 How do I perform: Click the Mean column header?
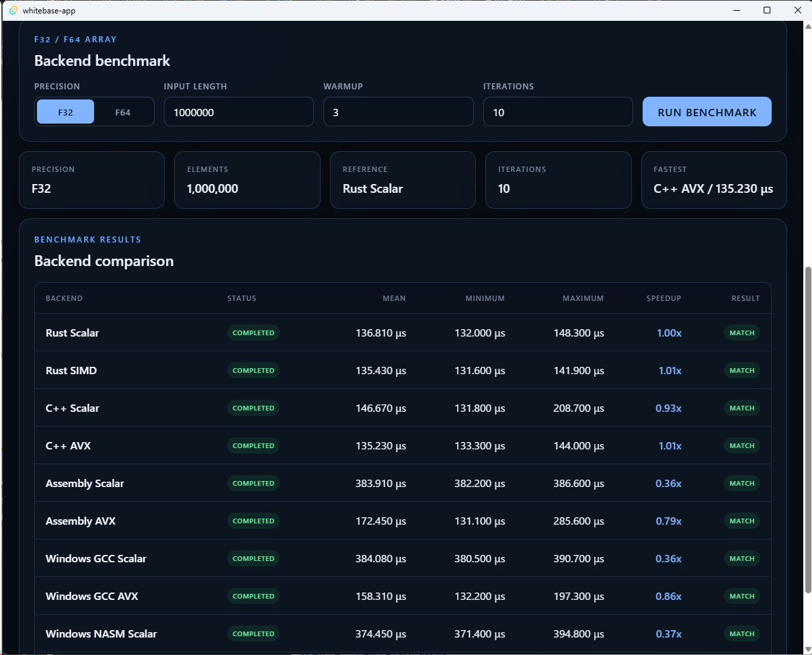[395, 298]
